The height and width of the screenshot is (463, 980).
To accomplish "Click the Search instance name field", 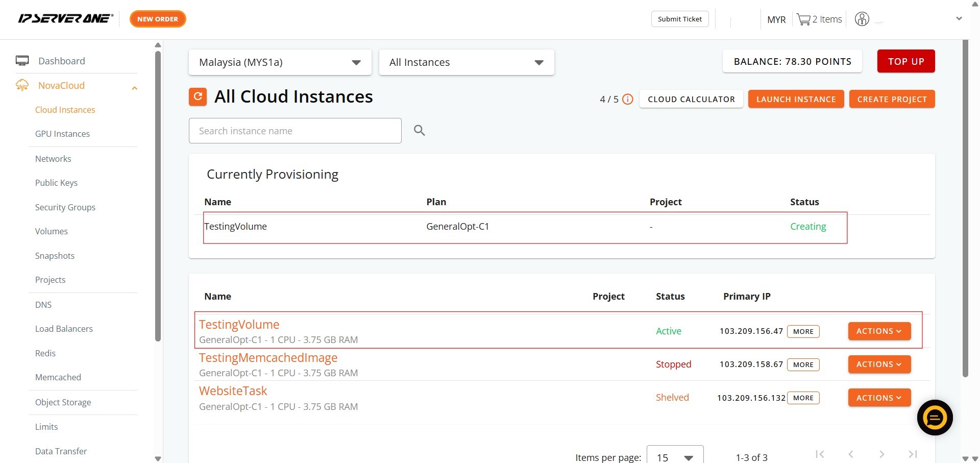I will [x=295, y=131].
